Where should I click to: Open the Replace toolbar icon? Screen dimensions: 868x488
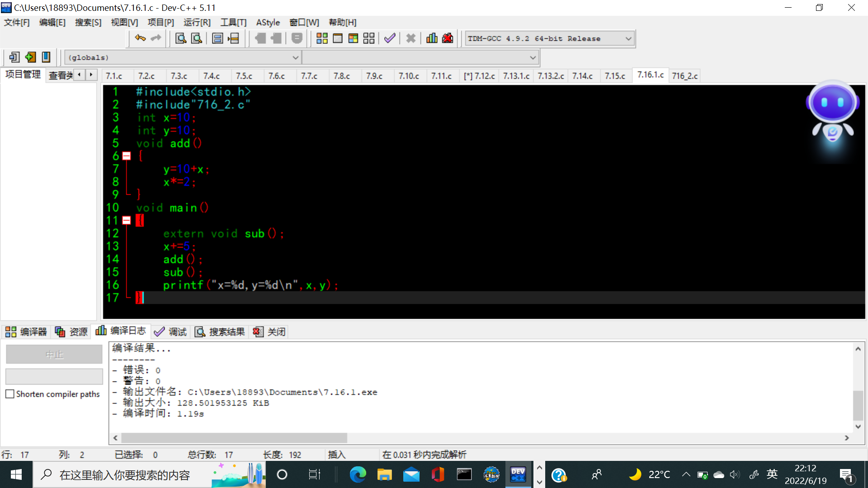197,38
